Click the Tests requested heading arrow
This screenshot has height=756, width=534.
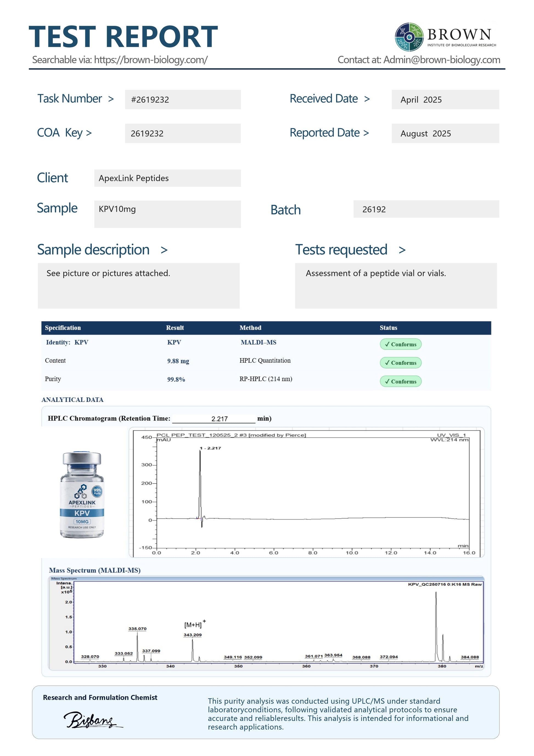[402, 250]
